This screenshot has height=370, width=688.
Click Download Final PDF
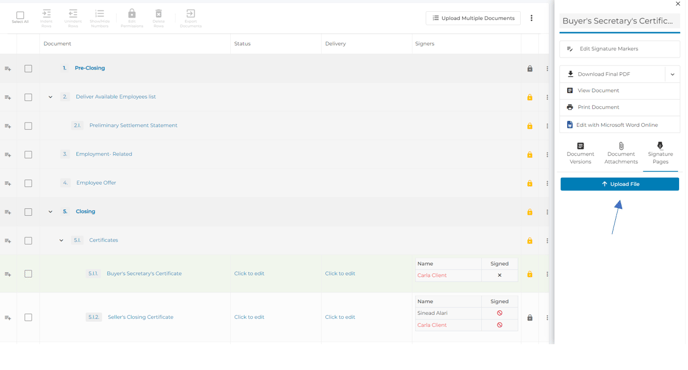coord(613,74)
